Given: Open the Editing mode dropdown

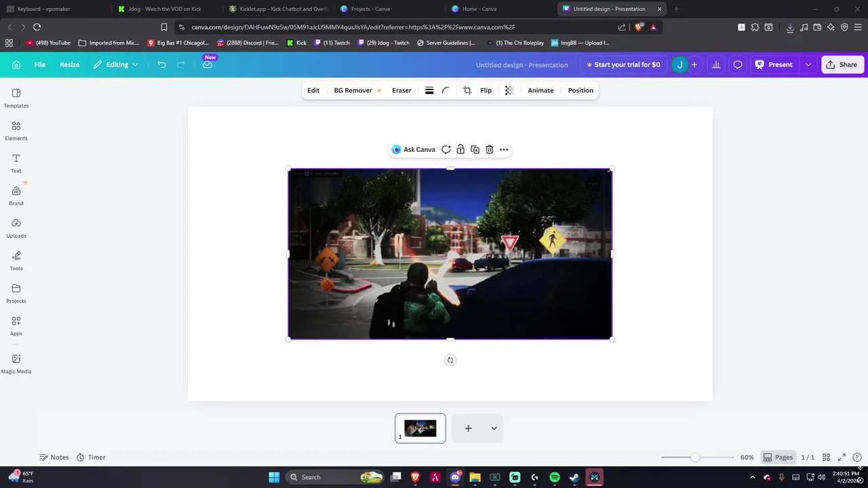Looking at the screenshot, I should (x=116, y=64).
